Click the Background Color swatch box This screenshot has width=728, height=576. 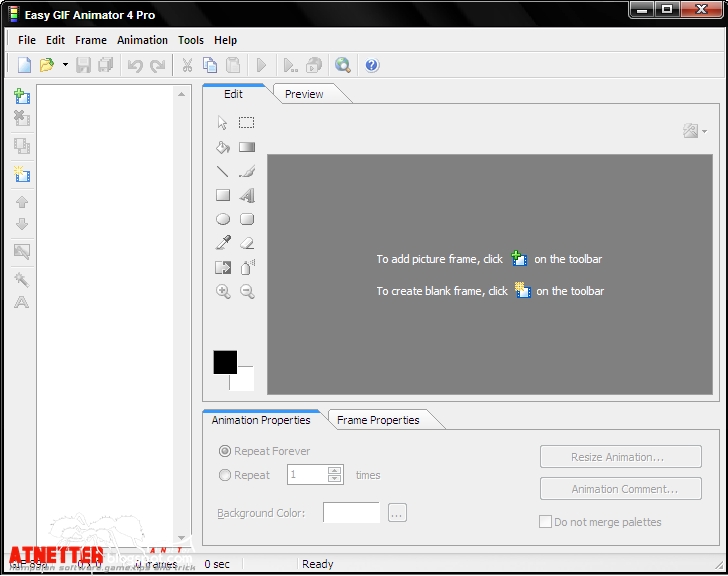(351, 512)
